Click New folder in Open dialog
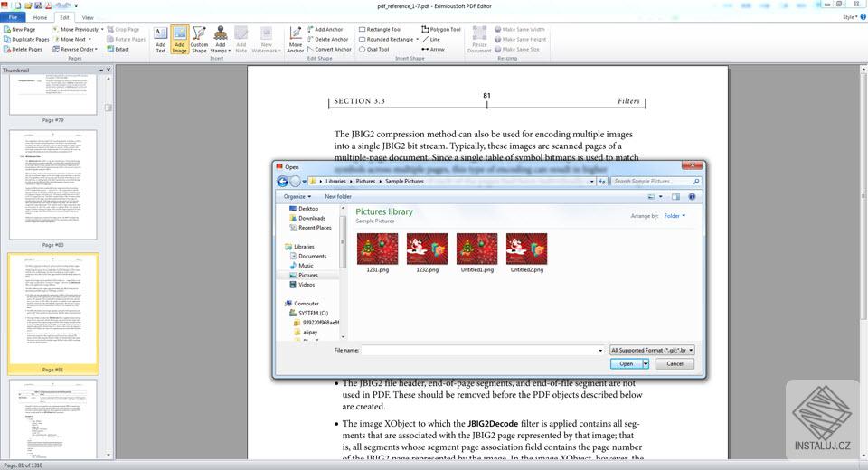The width and height of the screenshot is (868, 470). click(x=337, y=196)
